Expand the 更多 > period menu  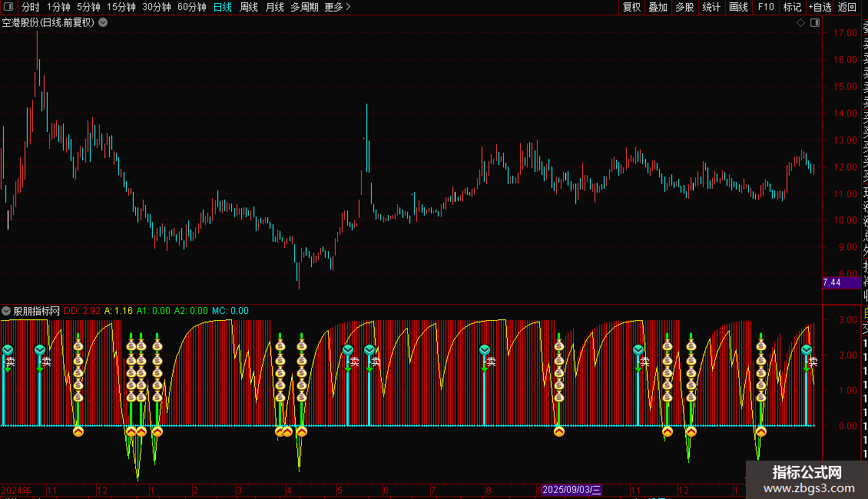coord(338,7)
